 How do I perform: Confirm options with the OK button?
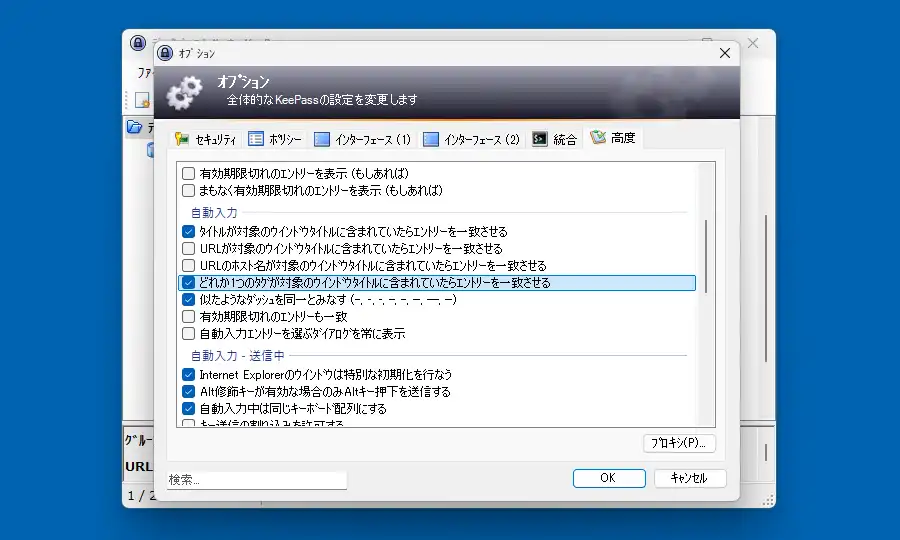pos(609,478)
